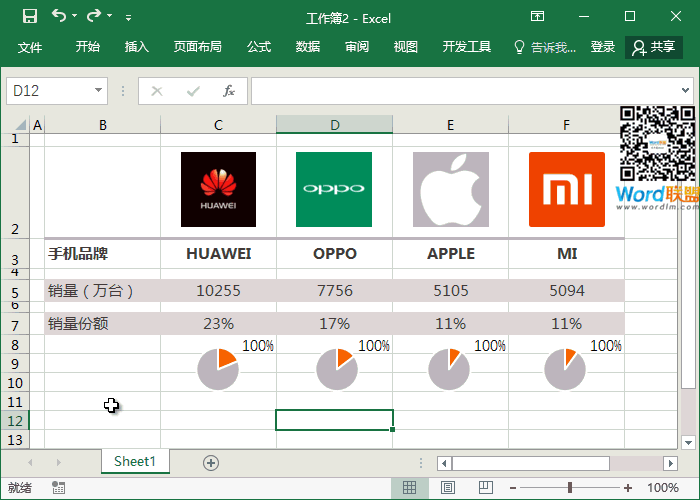Select column B header
Viewport: 700px width, 500px height.
(103, 125)
